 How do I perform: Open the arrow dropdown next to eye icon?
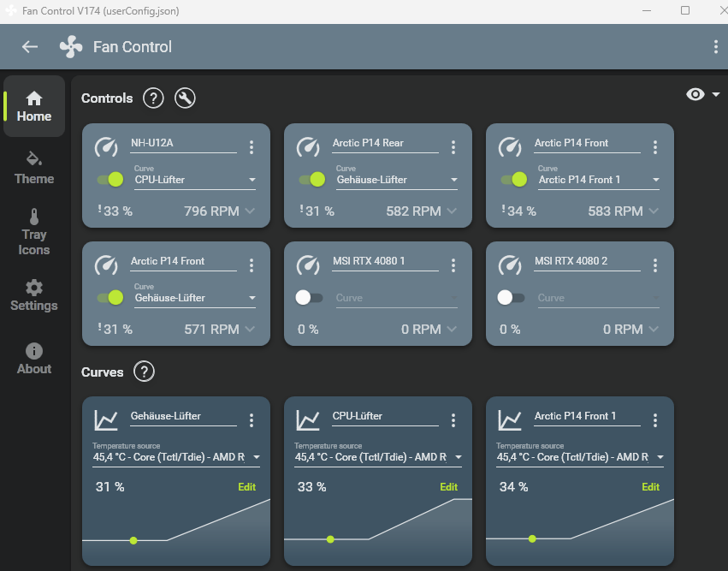pyautogui.click(x=716, y=94)
